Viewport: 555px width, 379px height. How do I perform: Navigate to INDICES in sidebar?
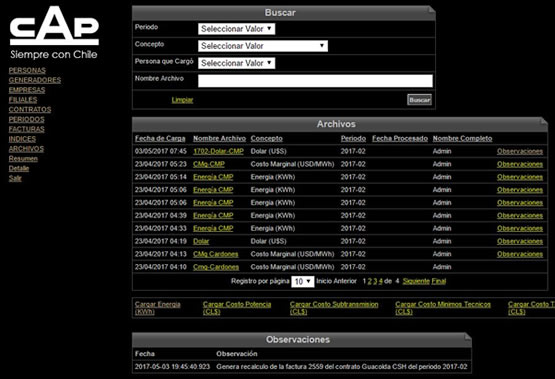coord(22,139)
